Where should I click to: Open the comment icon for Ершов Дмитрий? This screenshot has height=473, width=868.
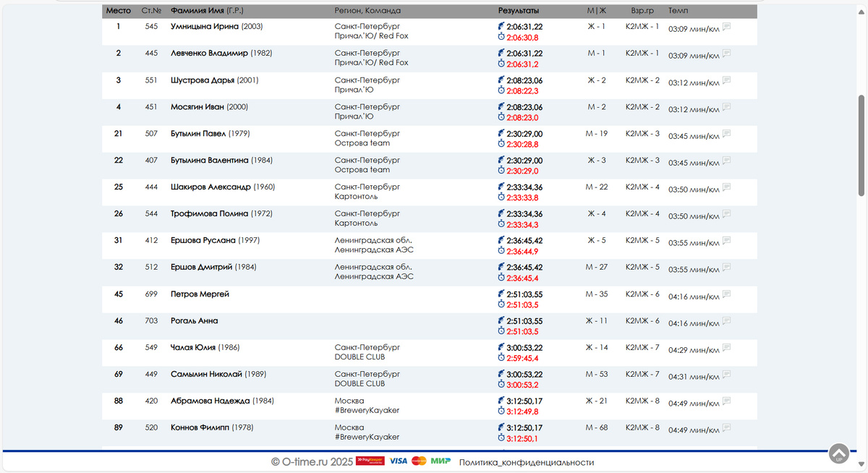pyautogui.click(x=726, y=268)
